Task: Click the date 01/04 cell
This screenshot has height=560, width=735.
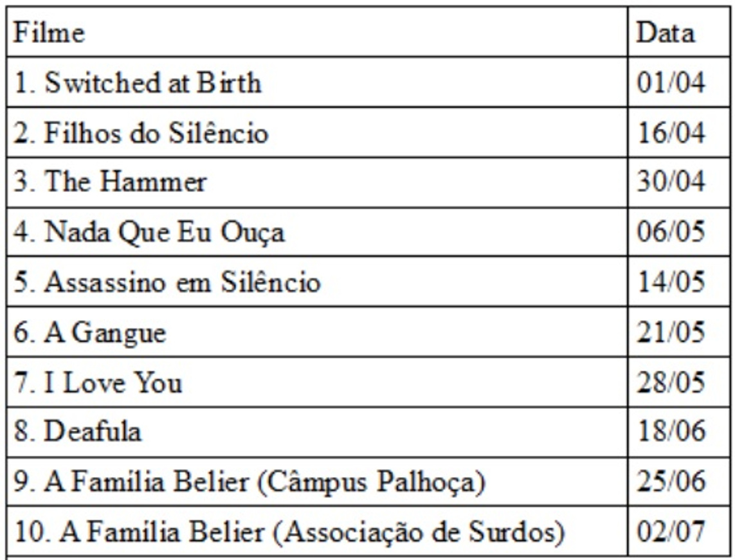Action: (x=671, y=84)
